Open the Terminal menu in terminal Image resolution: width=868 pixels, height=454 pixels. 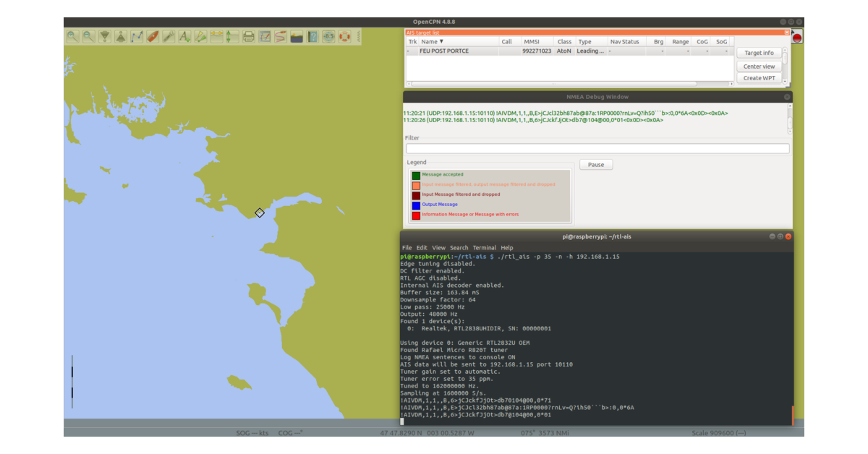click(x=485, y=248)
